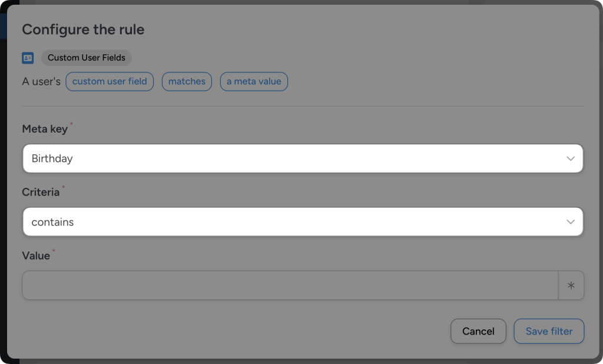603x364 pixels.
Task: Open the Criteria dropdown showing contains
Action: click(x=301, y=221)
